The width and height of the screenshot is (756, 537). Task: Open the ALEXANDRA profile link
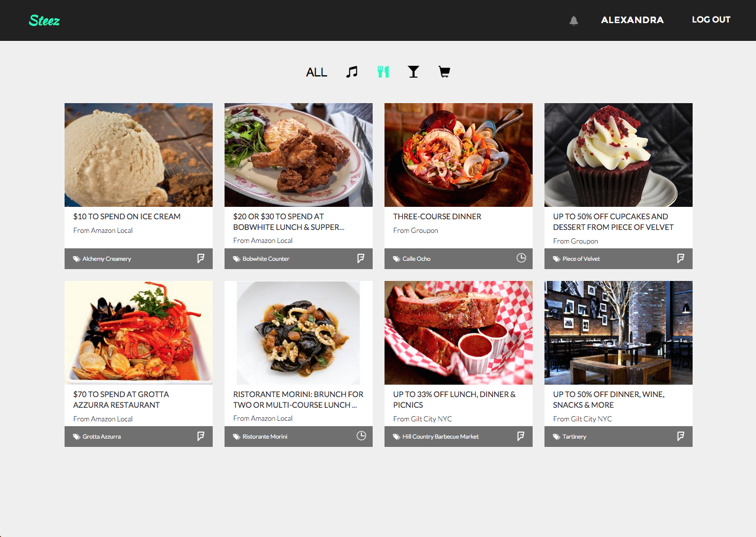point(632,20)
